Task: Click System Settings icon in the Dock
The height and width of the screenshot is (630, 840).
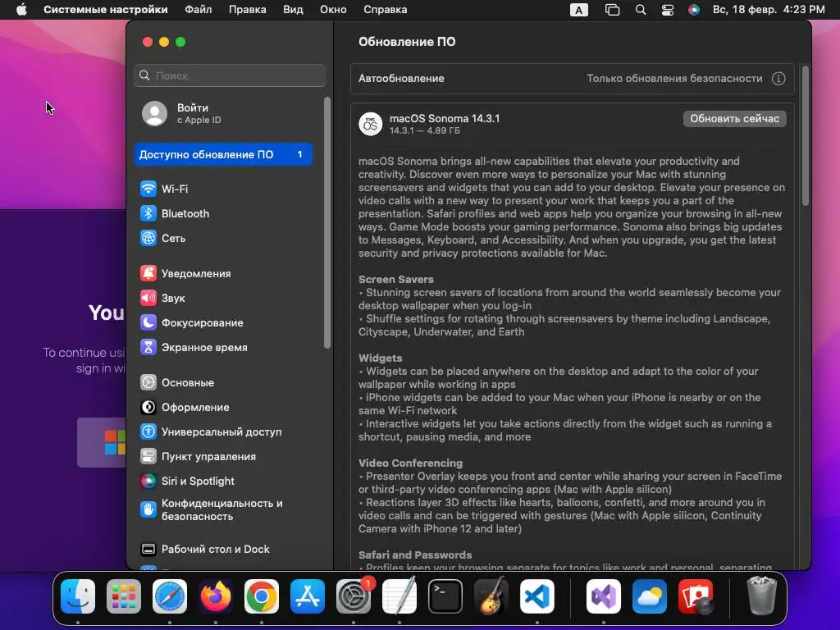Action: point(354,596)
